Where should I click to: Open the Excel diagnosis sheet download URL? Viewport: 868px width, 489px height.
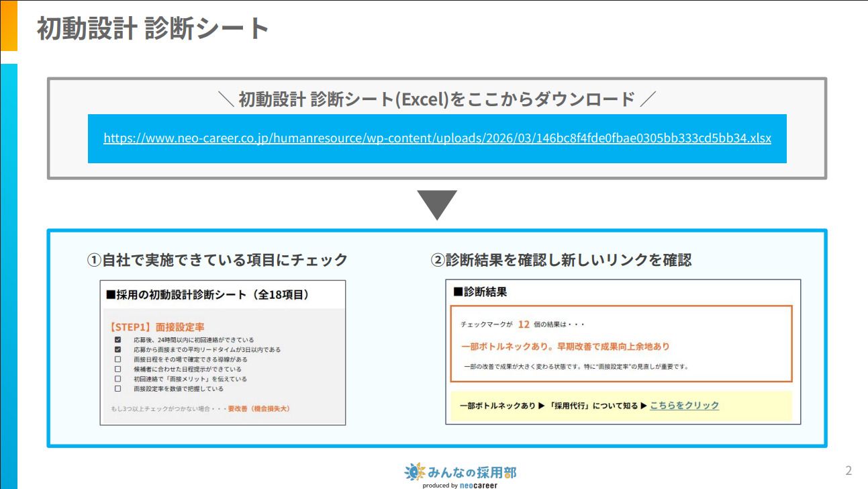[437, 138]
